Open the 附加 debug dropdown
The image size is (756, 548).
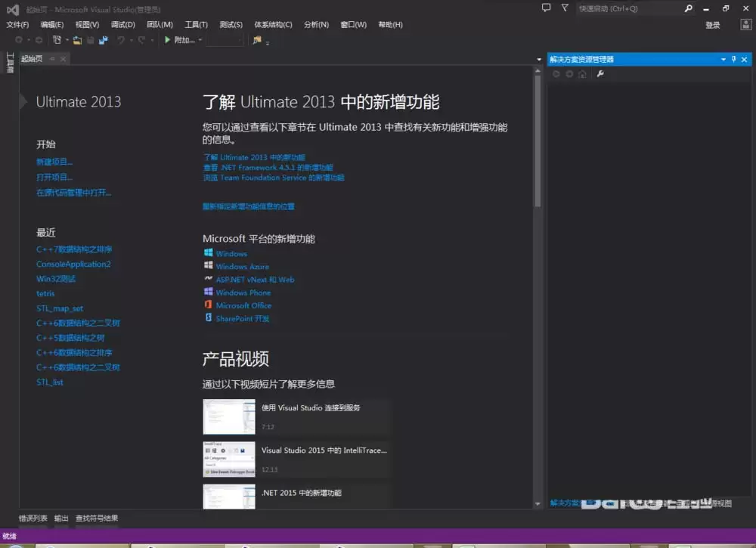click(200, 40)
